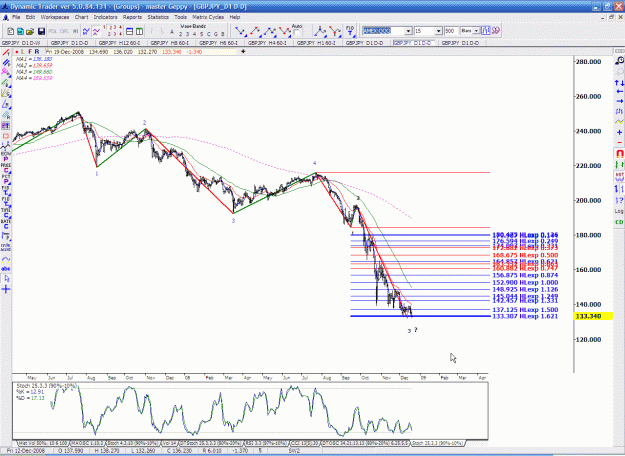Toggle the R indicator button
The height and width of the screenshot is (456, 625).
(37, 52)
